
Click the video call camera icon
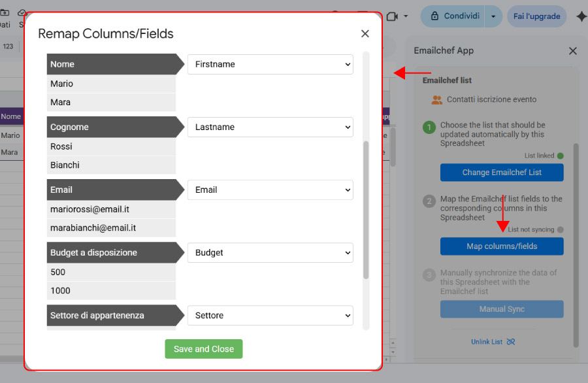pyautogui.click(x=393, y=16)
